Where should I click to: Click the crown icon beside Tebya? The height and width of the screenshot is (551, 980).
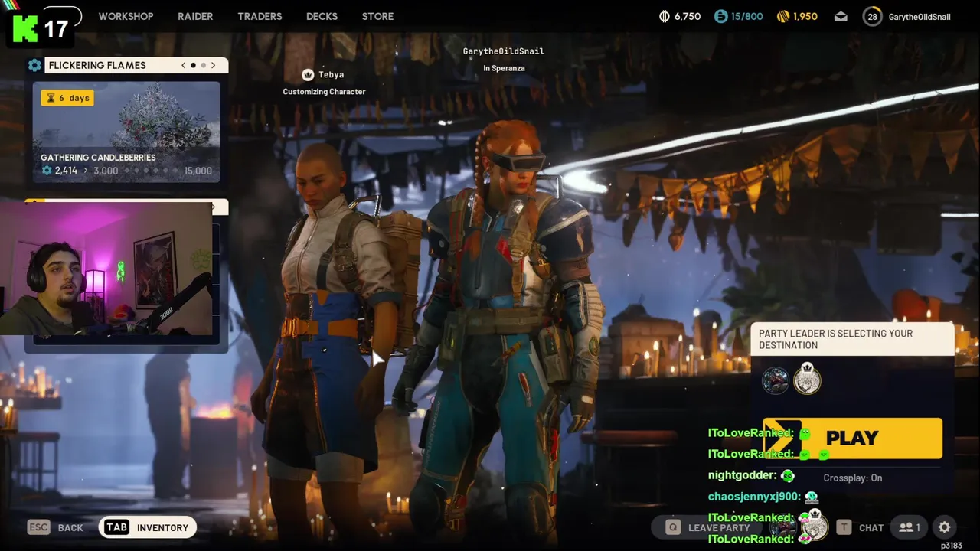(308, 74)
